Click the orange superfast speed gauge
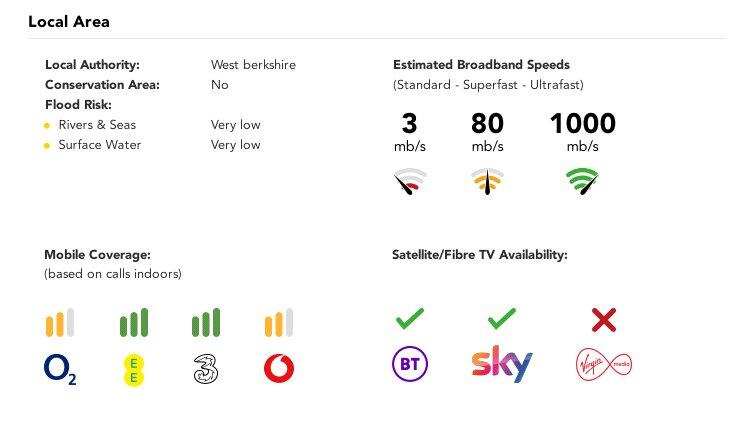 [x=487, y=182]
